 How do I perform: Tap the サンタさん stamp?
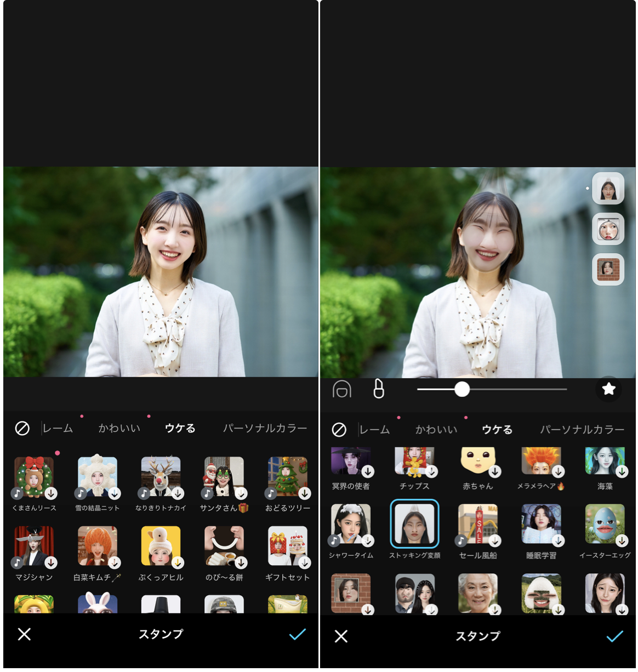(x=224, y=477)
